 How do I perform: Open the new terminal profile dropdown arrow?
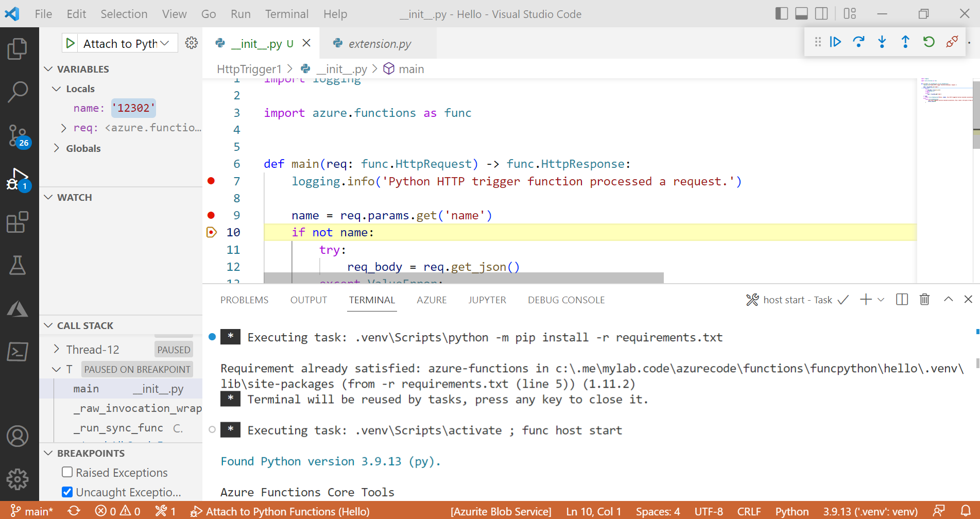click(881, 300)
